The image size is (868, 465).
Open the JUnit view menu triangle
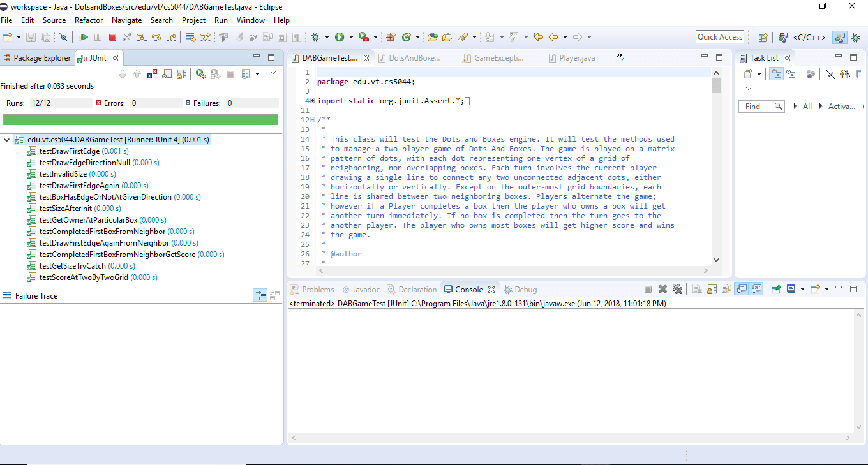[x=273, y=73]
